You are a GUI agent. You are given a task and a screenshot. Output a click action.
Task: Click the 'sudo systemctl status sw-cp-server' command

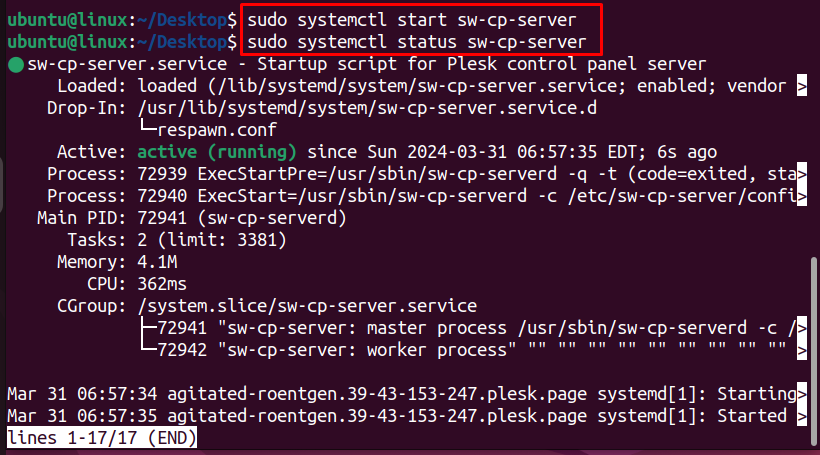(x=417, y=42)
